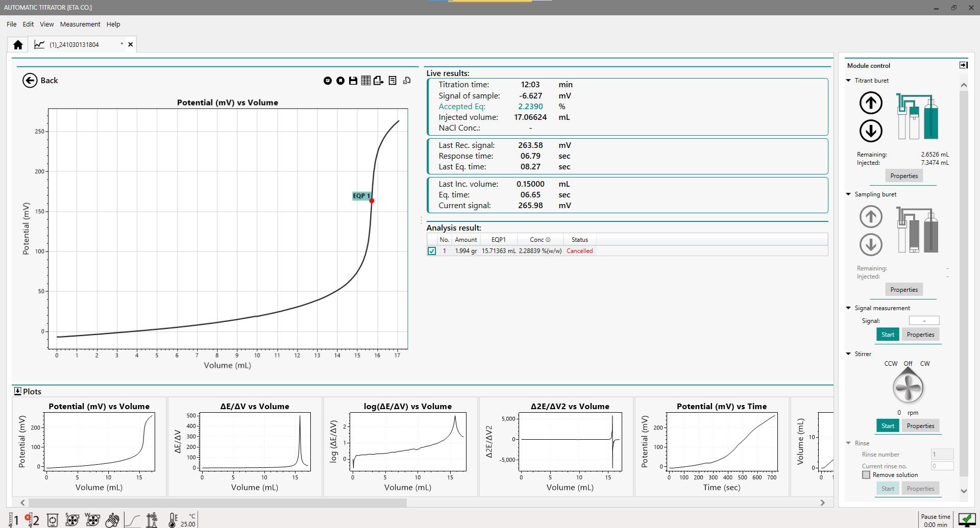Collapse the Titrant buret section

point(848,81)
